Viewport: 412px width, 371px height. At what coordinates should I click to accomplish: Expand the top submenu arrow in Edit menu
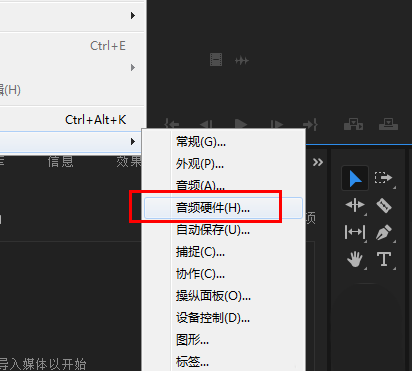(x=133, y=15)
